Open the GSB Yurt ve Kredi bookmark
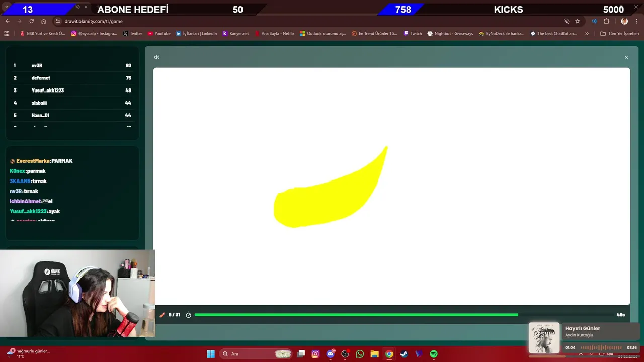The height and width of the screenshot is (362, 644). (x=42, y=34)
